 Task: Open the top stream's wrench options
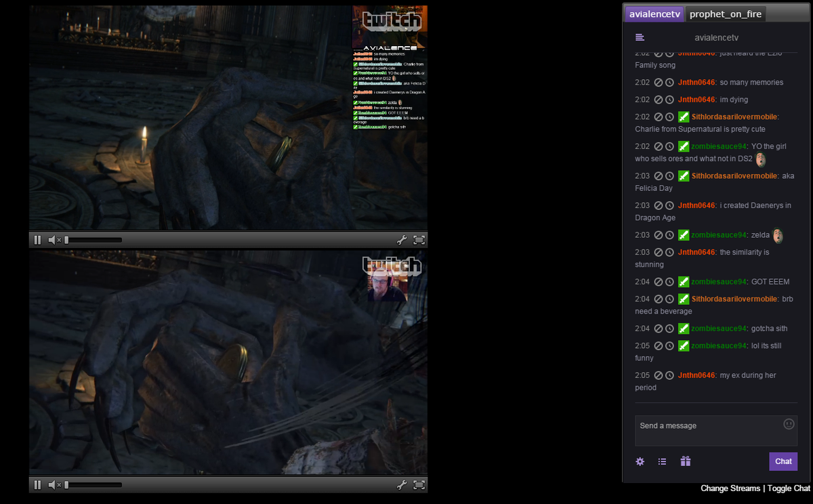coord(401,240)
